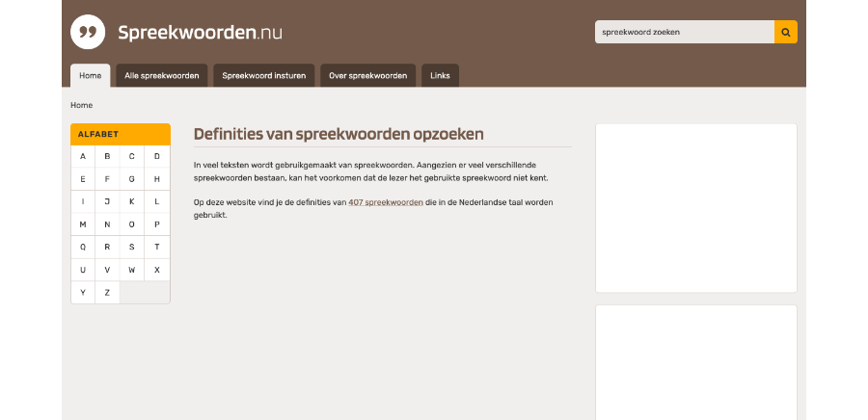Select letter D in the alphabet grid

tap(157, 156)
